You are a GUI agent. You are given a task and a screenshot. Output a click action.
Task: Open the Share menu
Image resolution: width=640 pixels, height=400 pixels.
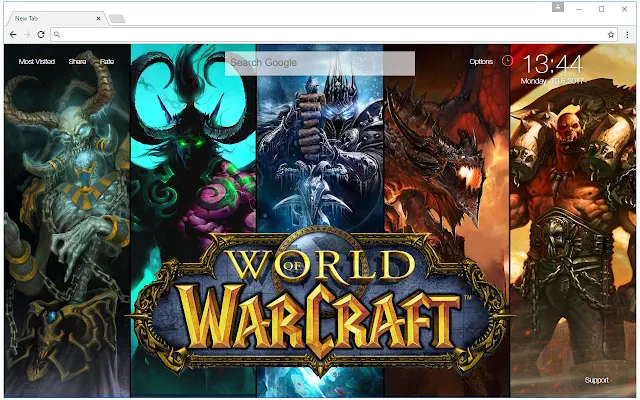coord(78,62)
